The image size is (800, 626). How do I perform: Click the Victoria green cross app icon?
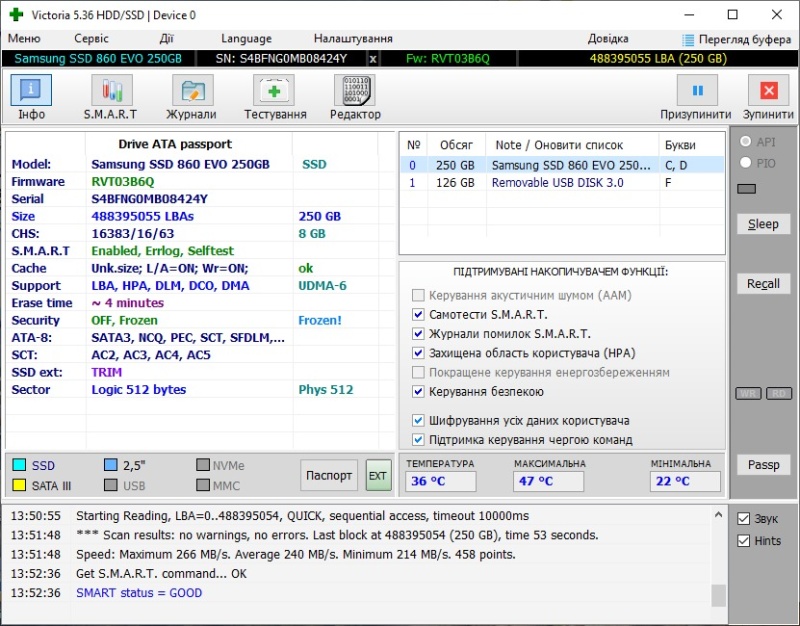[16, 14]
